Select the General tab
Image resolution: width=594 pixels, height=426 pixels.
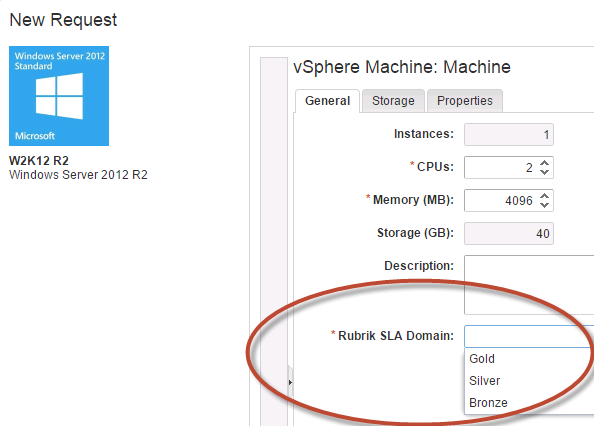[x=327, y=101]
